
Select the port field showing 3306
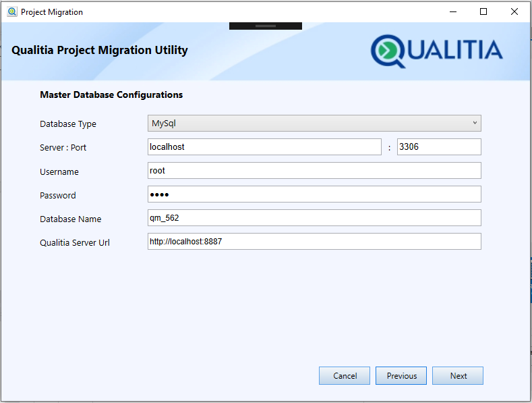[439, 147]
